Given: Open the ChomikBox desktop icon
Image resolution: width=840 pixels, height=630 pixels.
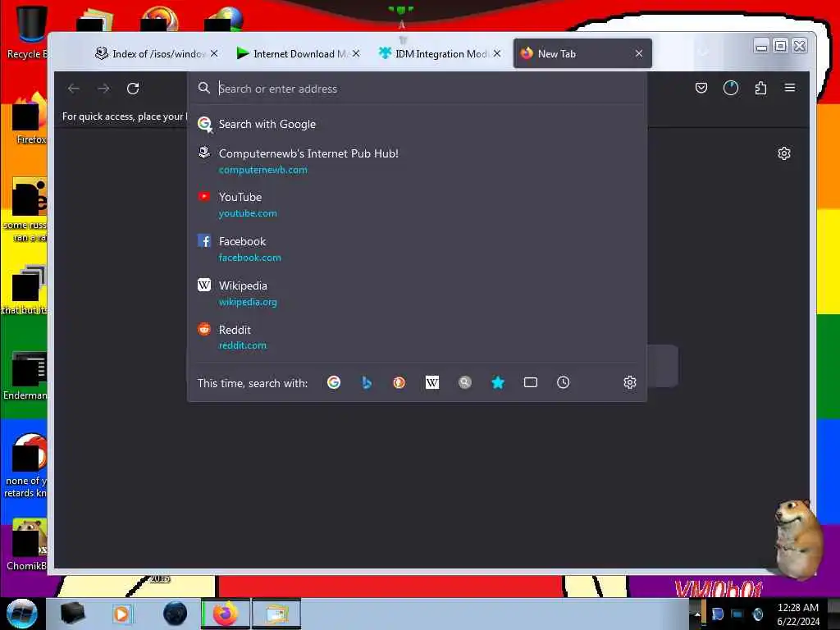Looking at the screenshot, I should point(27,545).
